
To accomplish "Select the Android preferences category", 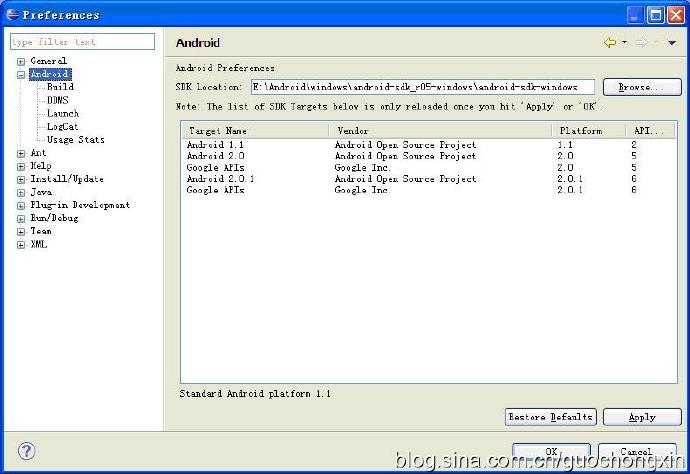I will [50, 74].
